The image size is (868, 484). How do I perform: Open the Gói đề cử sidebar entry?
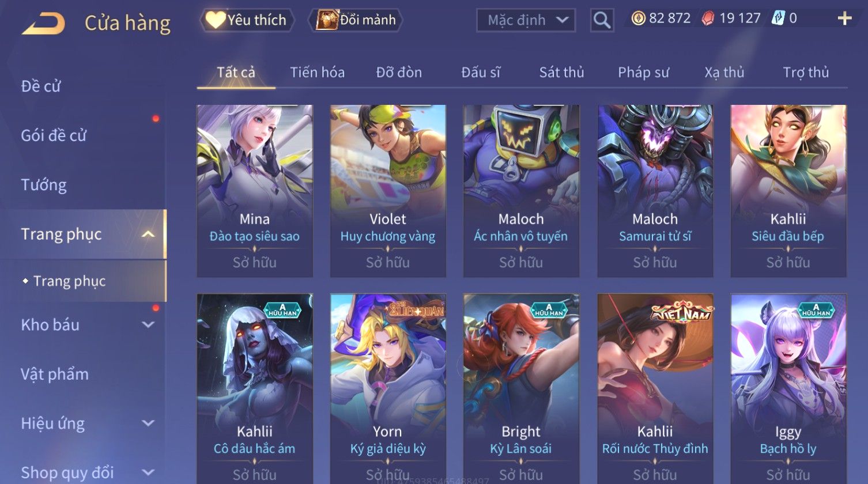(x=54, y=135)
